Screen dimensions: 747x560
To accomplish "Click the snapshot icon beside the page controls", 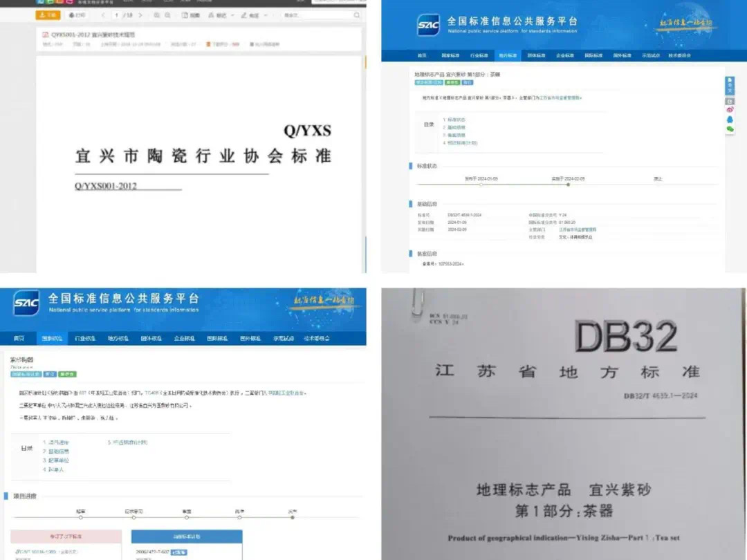I will (x=187, y=15).
